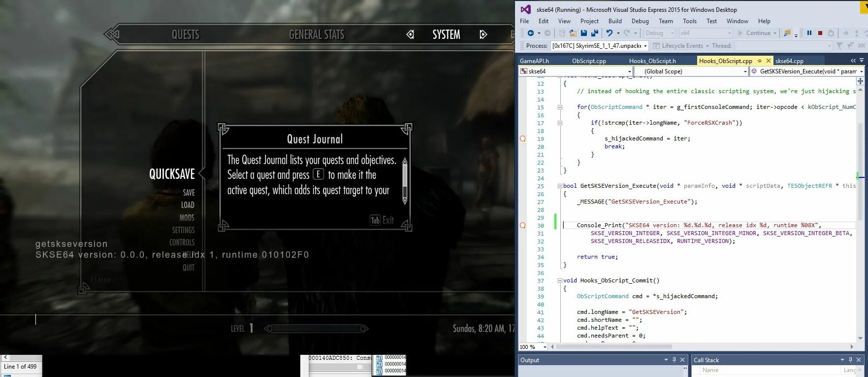Pause debugging with the Break All icon
Image resolution: width=868 pixels, height=377 pixels.
point(809,33)
